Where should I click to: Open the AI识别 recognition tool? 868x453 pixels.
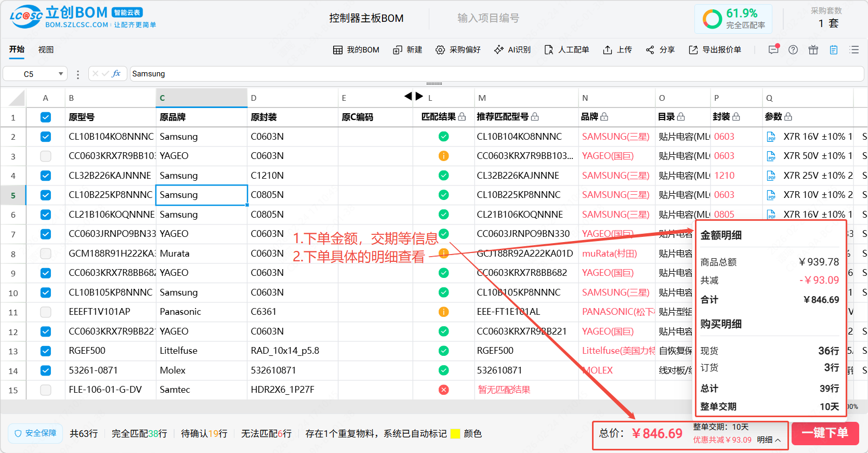(x=512, y=50)
